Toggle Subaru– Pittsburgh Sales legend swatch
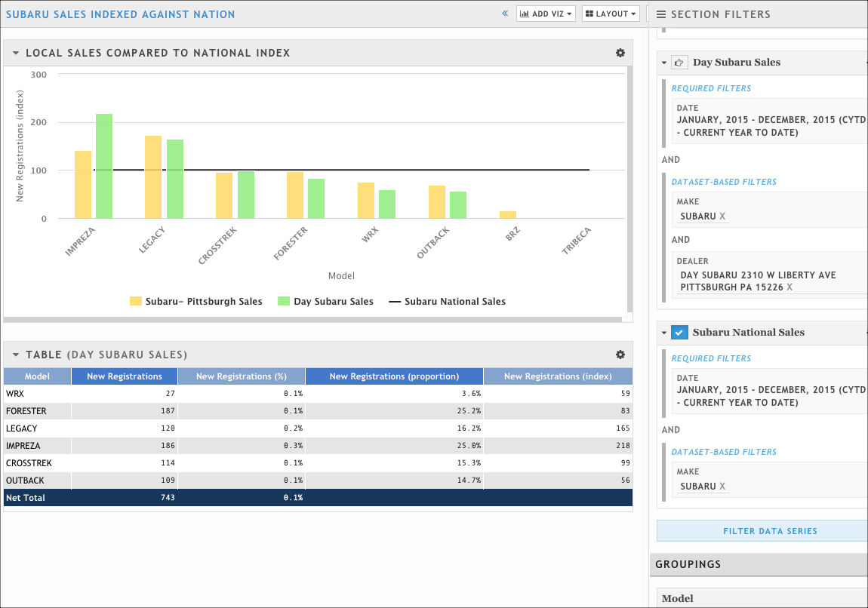The width and height of the screenshot is (868, 608). 136,302
